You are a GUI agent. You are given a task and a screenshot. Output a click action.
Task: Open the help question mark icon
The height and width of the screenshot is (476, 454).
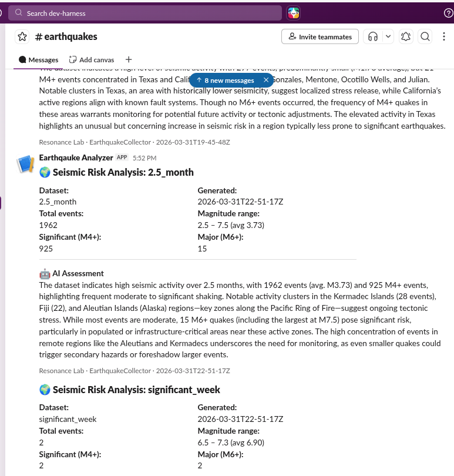point(448,12)
